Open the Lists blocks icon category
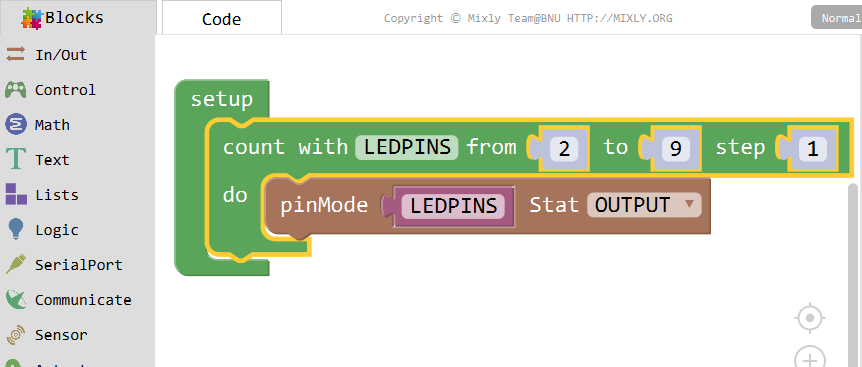The height and width of the screenshot is (367, 862). click(x=15, y=194)
